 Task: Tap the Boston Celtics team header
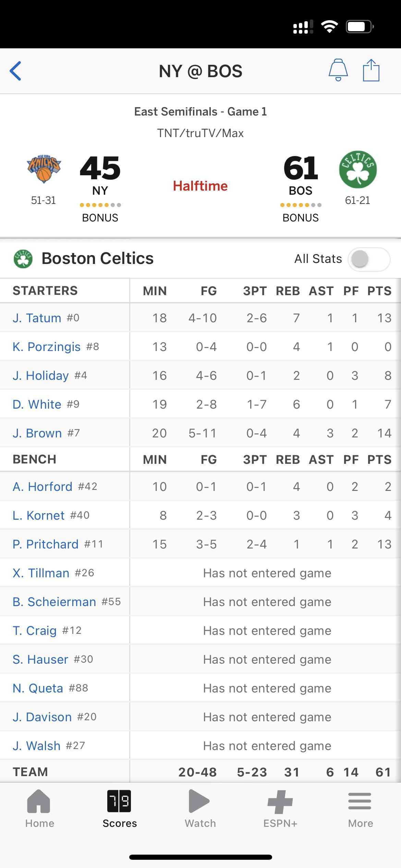click(x=97, y=258)
